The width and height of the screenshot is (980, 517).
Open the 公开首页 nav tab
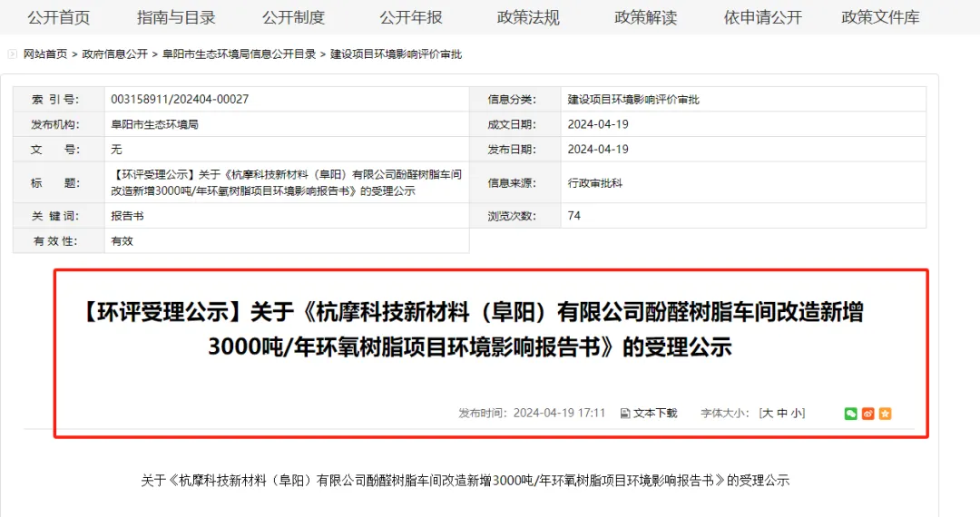[x=59, y=17]
